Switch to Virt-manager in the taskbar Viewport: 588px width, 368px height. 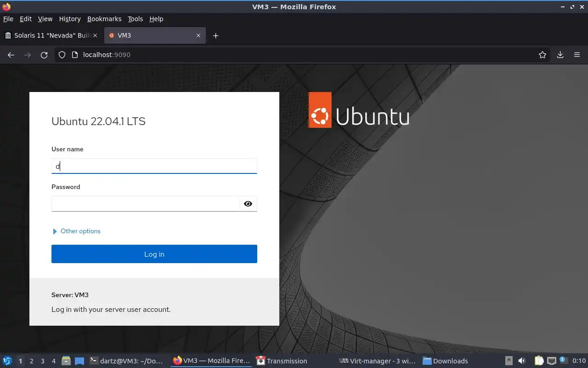pos(378,361)
